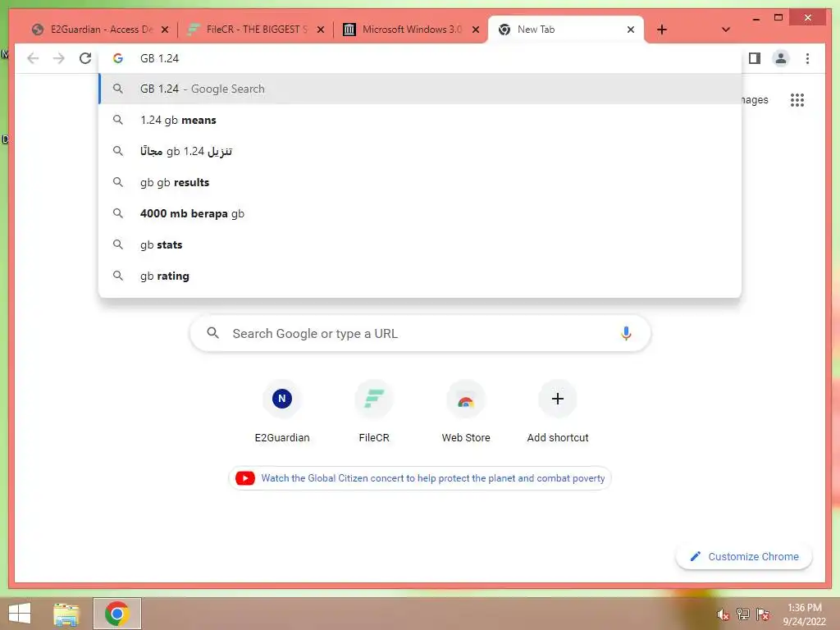Reload the page with the refresh icon

coord(85,58)
